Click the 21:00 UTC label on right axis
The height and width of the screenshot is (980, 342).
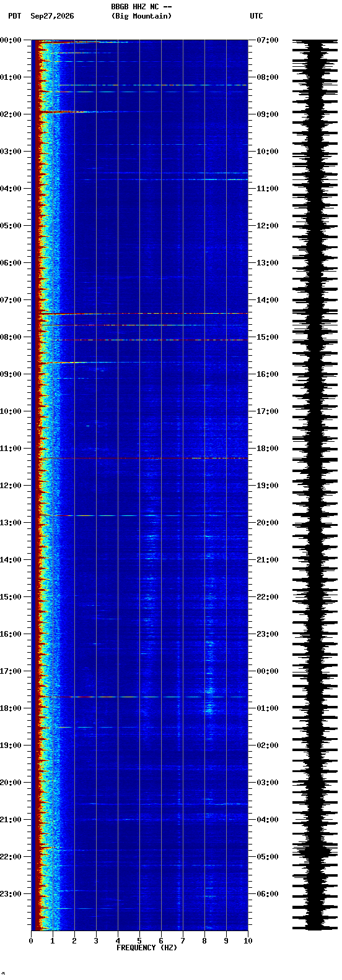coord(267,560)
